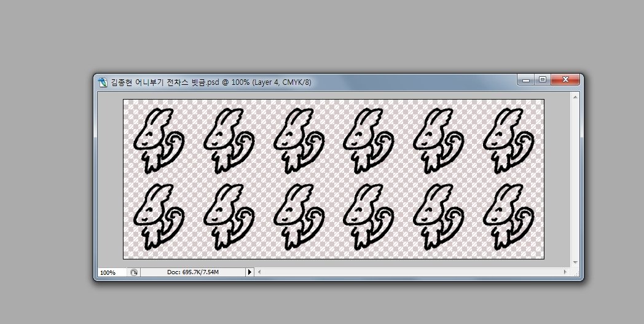
Task: Click the vertical scrollbar down arrow
Action: pyautogui.click(x=575, y=263)
